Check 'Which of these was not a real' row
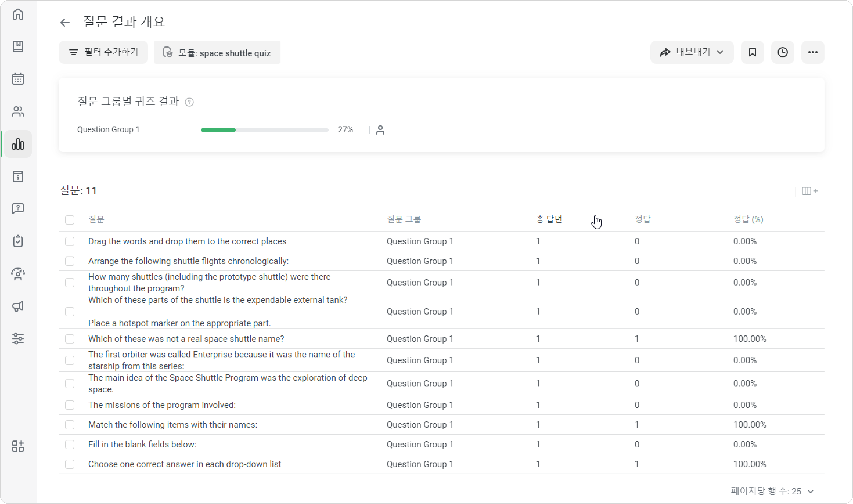Screen dimensions: 853x504 pyautogui.click(x=70, y=339)
